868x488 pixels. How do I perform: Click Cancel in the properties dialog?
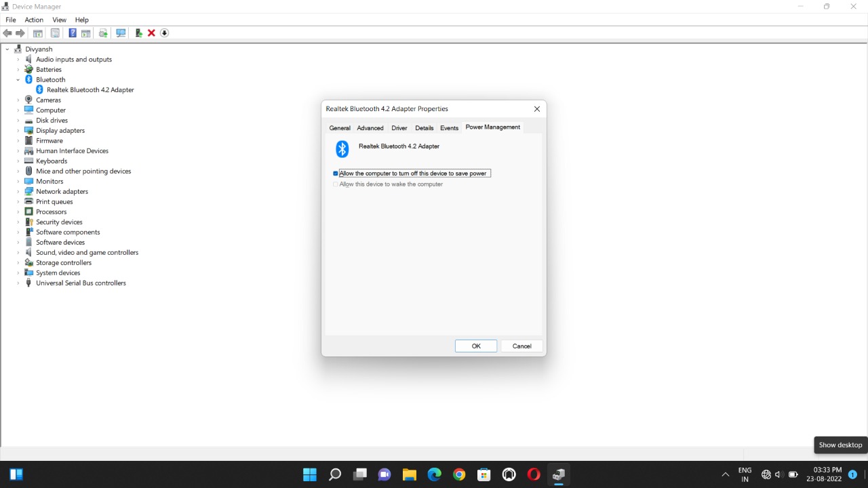(x=522, y=346)
